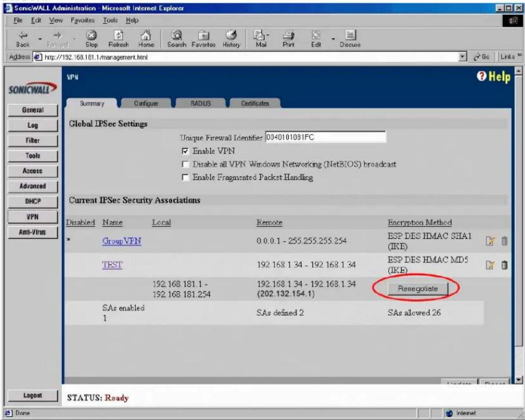
Task: Click the Logout button
Action: 33,395
